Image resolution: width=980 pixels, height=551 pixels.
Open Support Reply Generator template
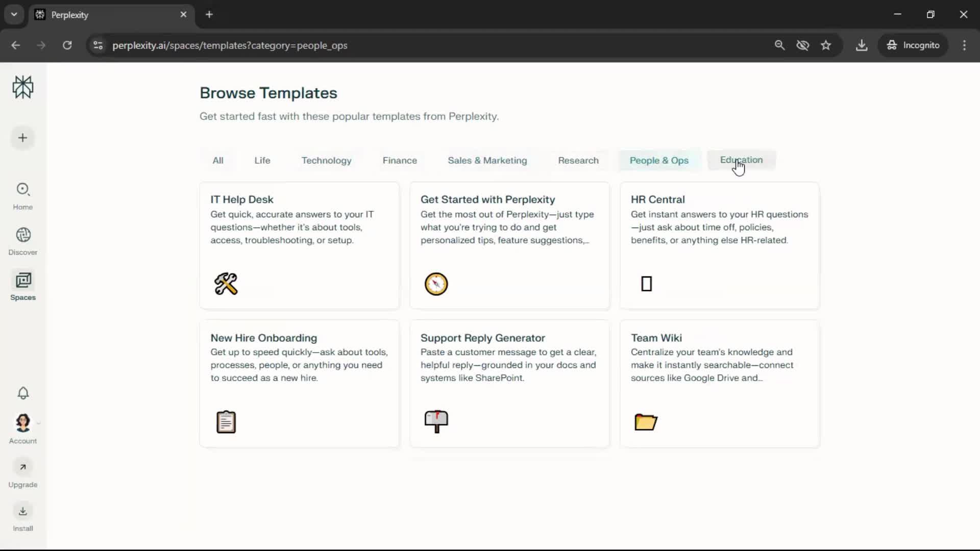tap(509, 383)
